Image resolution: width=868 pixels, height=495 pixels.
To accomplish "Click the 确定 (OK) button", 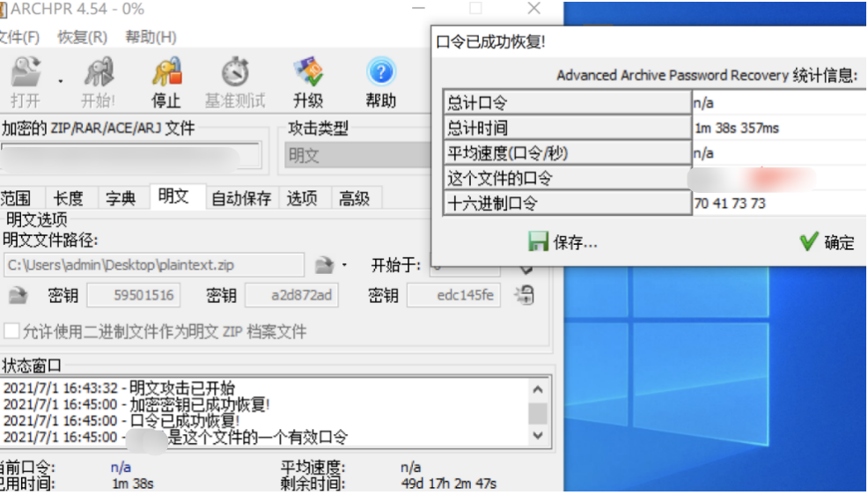I will pyautogui.click(x=827, y=242).
